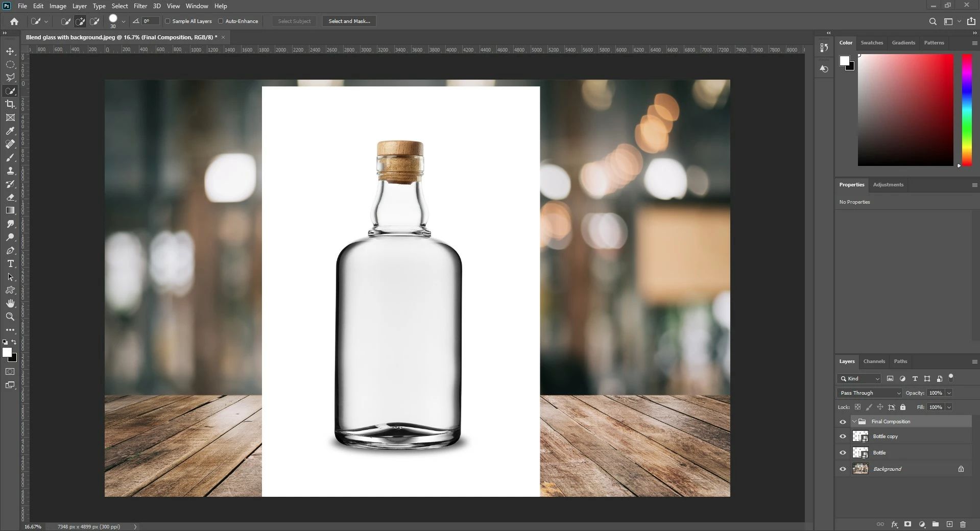The height and width of the screenshot is (531, 980).
Task: Enable Auto-Enhance checkbox
Action: pos(221,21)
